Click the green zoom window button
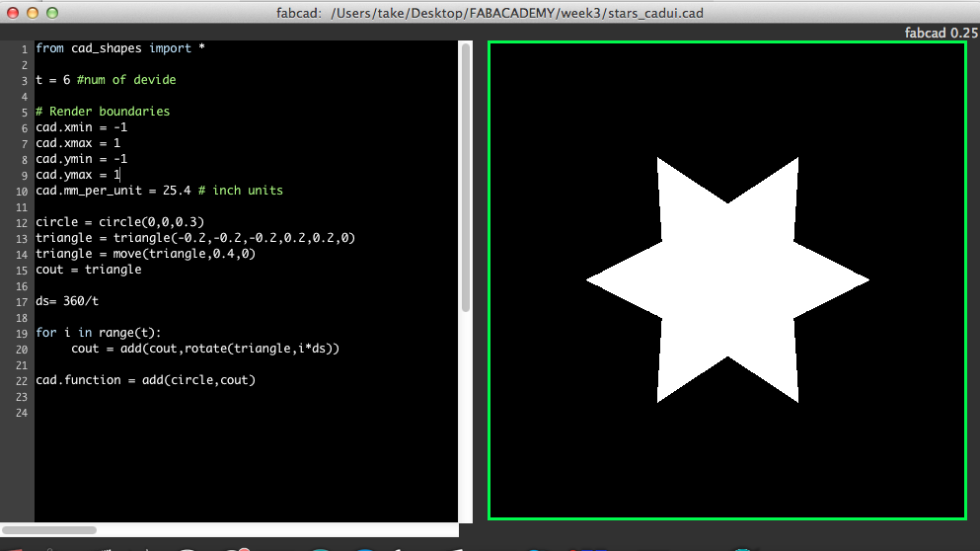The height and width of the screenshot is (551, 980). pos(52,13)
